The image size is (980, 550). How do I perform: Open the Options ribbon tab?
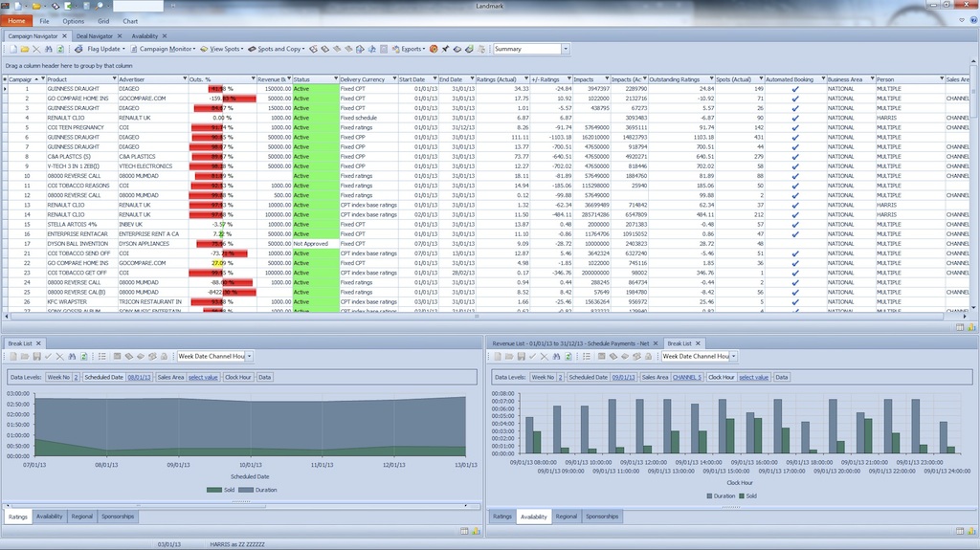pos(73,20)
